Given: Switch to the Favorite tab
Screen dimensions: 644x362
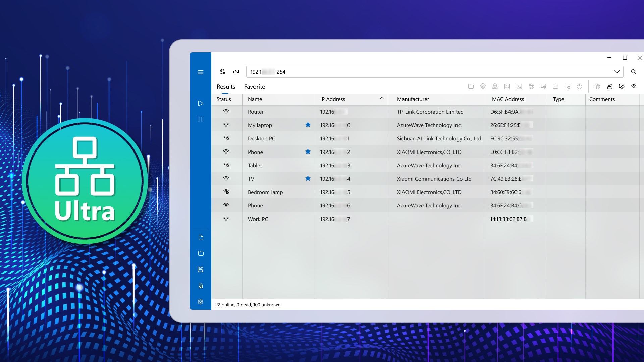Looking at the screenshot, I should [x=254, y=87].
